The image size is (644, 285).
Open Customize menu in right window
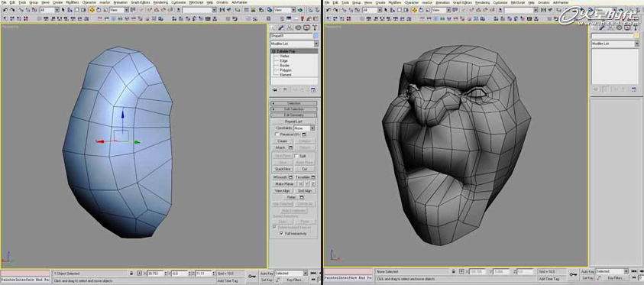click(500, 2)
